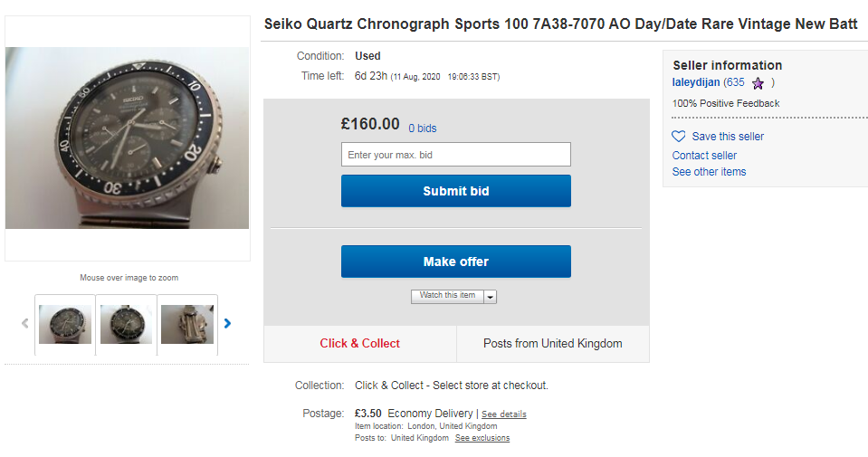The image size is (868, 457).
Task: Open the See other items link
Action: (709, 172)
